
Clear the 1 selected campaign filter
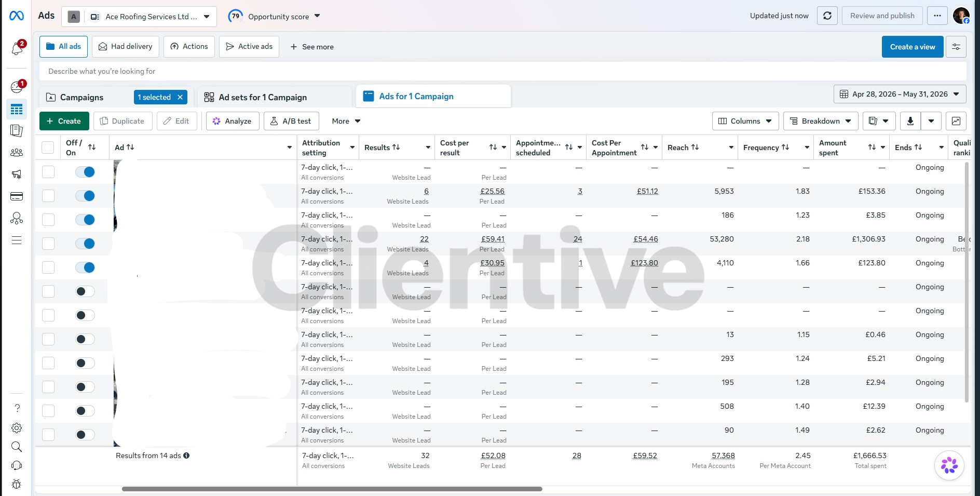180,97
